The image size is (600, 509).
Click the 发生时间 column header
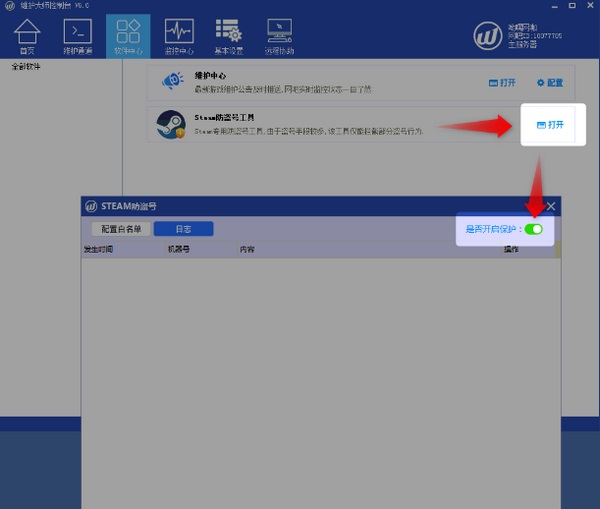coord(99,249)
